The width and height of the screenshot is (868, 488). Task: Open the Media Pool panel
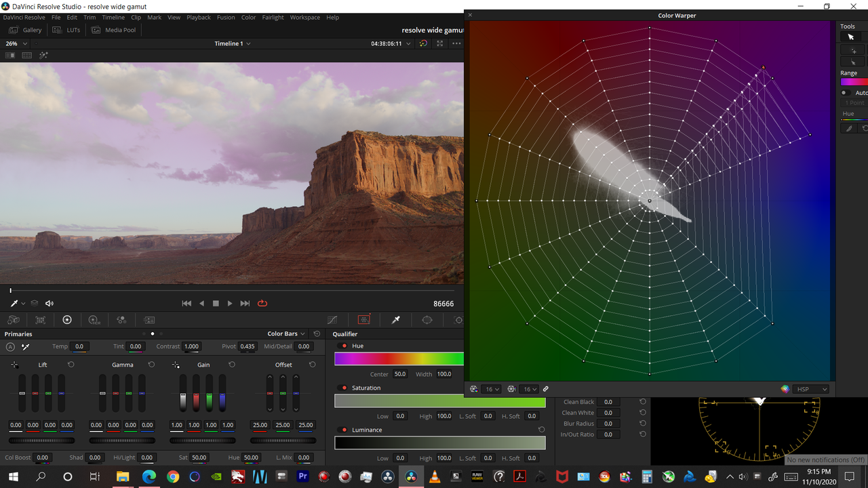pos(114,30)
